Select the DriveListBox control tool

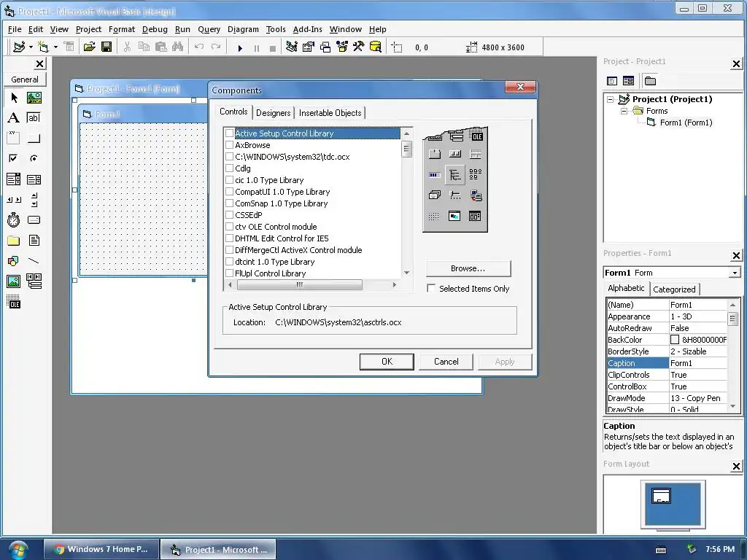point(34,220)
